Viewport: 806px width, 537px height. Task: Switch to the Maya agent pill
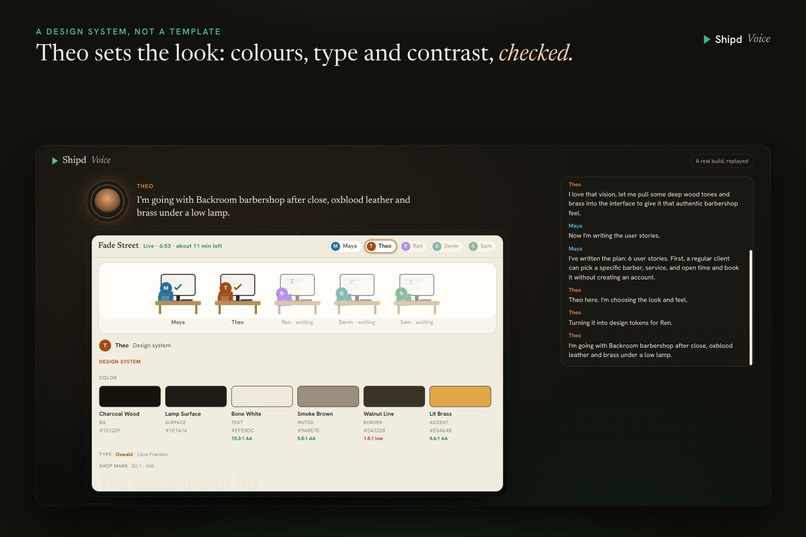click(344, 246)
